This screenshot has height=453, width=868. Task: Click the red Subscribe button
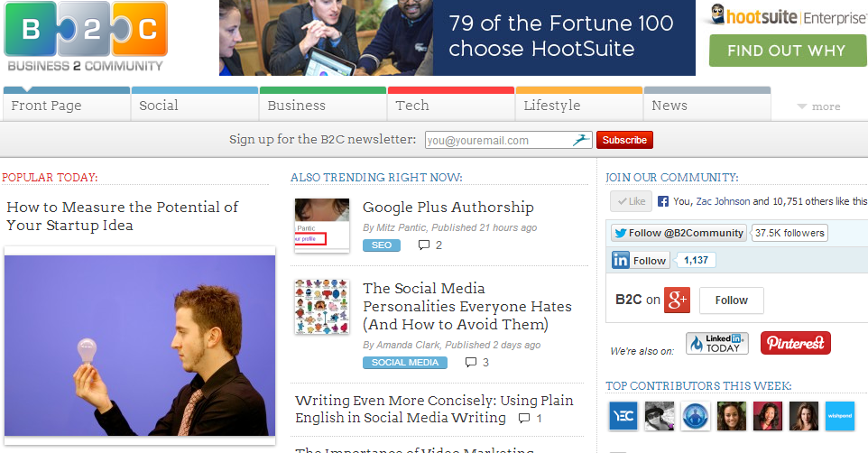624,140
